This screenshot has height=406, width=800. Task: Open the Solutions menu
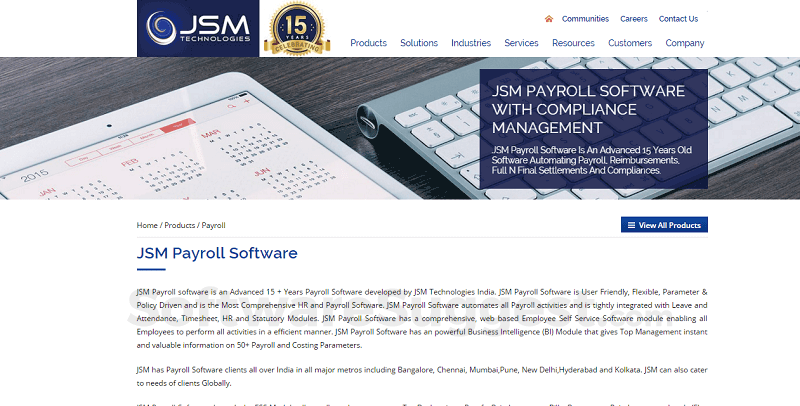click(x=419, y=43)
